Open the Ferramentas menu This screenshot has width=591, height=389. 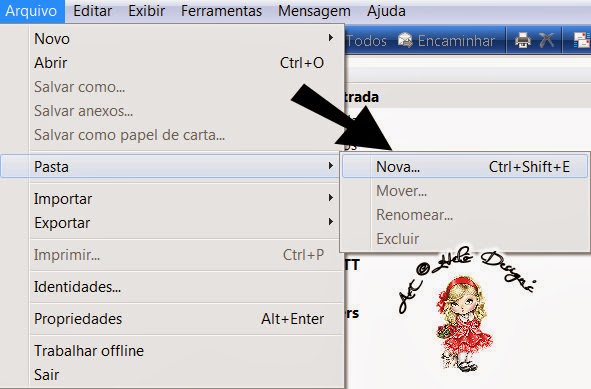221,11
